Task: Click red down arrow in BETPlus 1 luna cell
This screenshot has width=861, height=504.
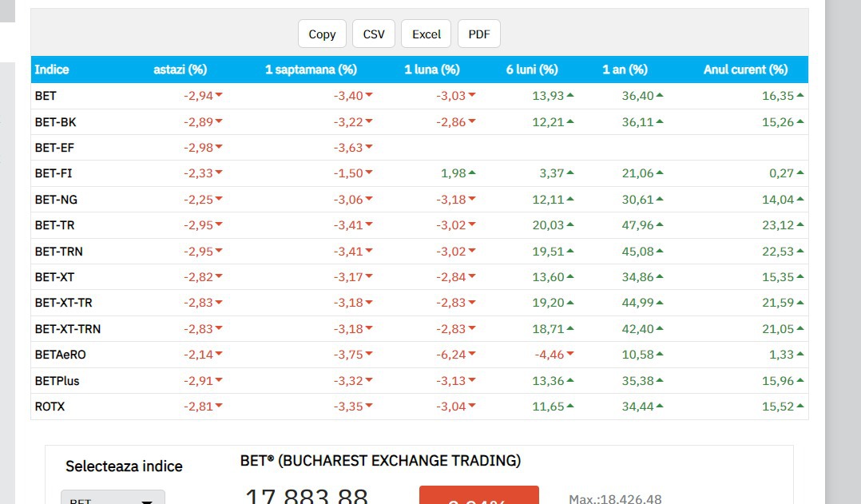Action: pos(472,381)
